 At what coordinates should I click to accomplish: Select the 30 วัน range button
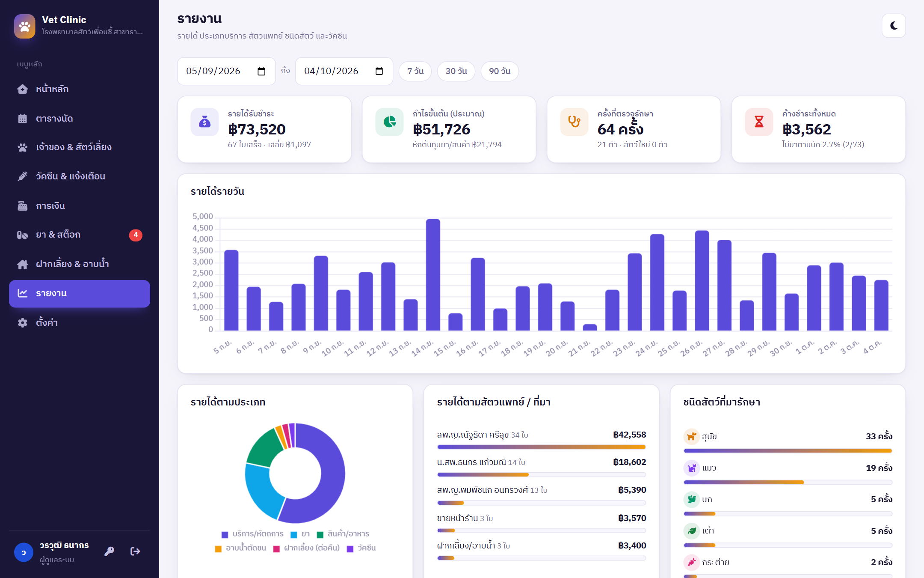tap(456, 71)
